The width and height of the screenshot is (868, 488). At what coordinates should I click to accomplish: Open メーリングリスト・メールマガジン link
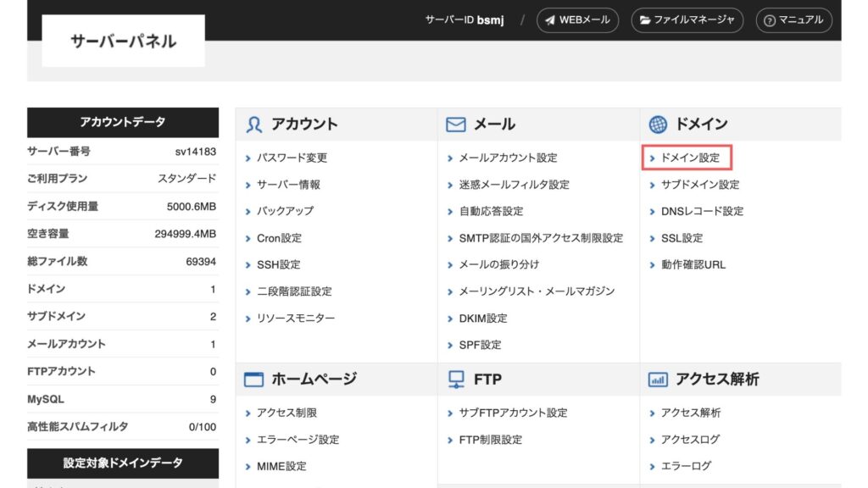coord(537,291)
